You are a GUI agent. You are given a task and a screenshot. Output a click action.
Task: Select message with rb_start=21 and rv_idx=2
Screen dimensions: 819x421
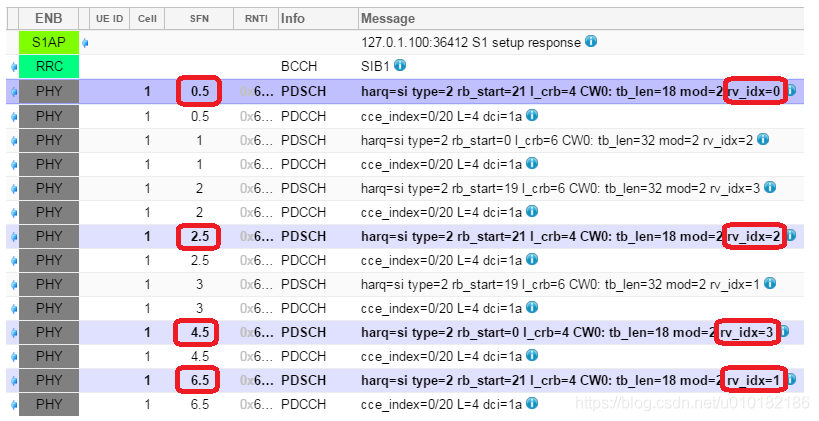point(570,237)
